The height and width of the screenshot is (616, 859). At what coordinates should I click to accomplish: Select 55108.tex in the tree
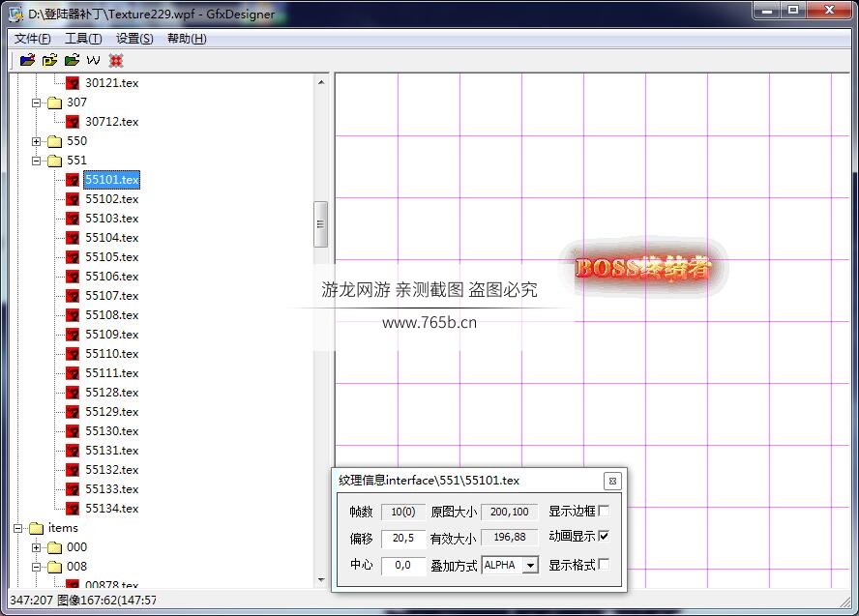click(112, 315)
